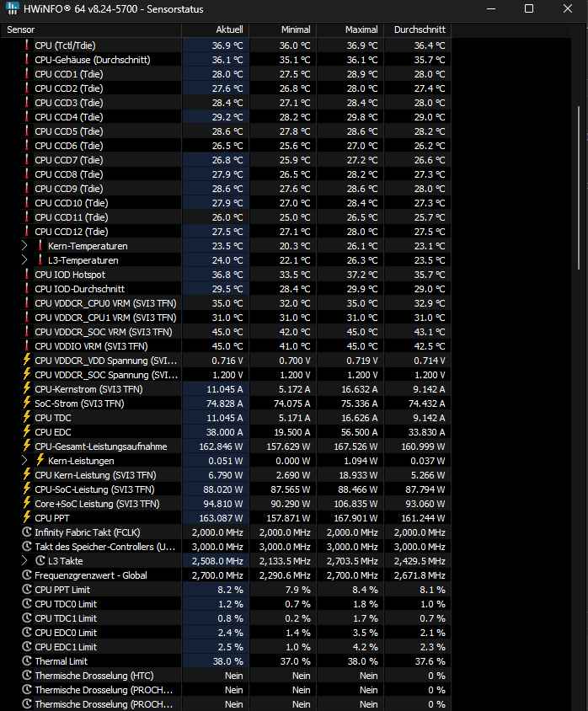Select the CPU IOD-Durchschnitt row label
This screenshot has width=588, height=711.
click(x=79, y=289)
